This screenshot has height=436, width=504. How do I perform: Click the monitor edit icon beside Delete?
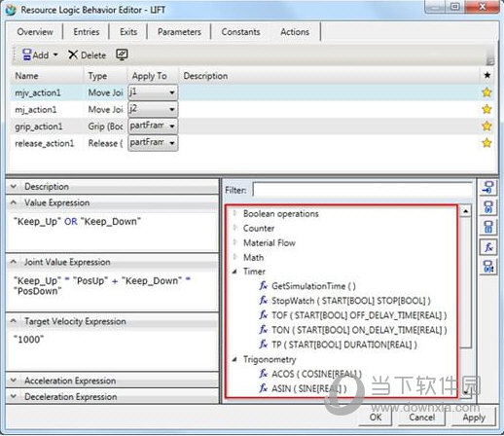pos(122,54)
